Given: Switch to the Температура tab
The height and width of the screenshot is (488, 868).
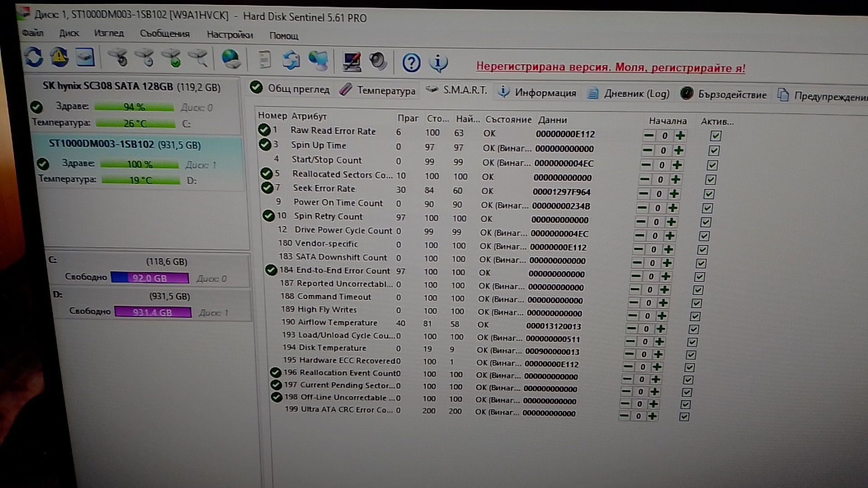Looking at the screenshot, I should (x=378, y=90).
